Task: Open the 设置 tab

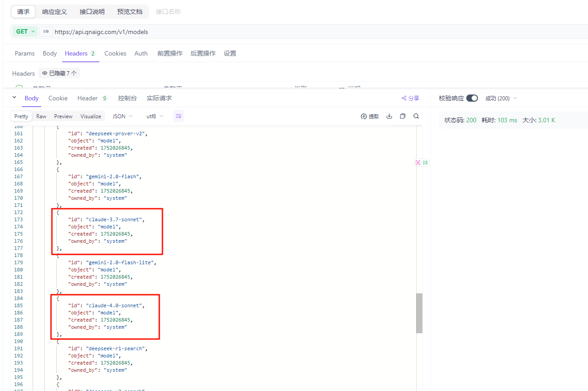Action: click(x=230, y=53)
